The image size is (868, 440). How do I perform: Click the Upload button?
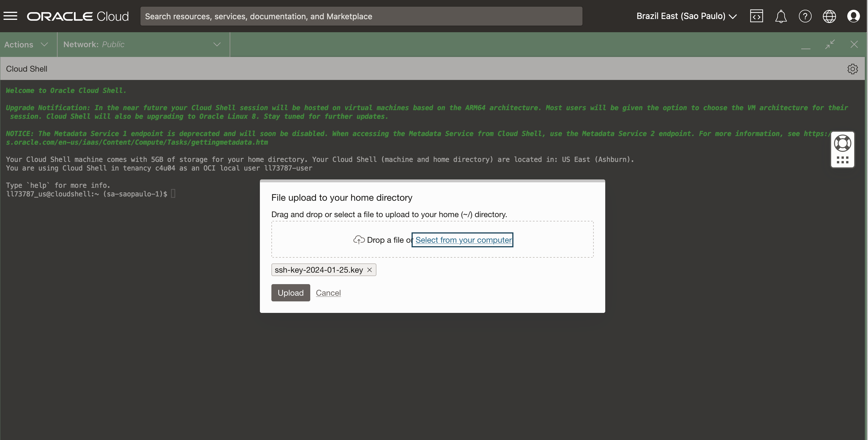(x=290, y=293)
